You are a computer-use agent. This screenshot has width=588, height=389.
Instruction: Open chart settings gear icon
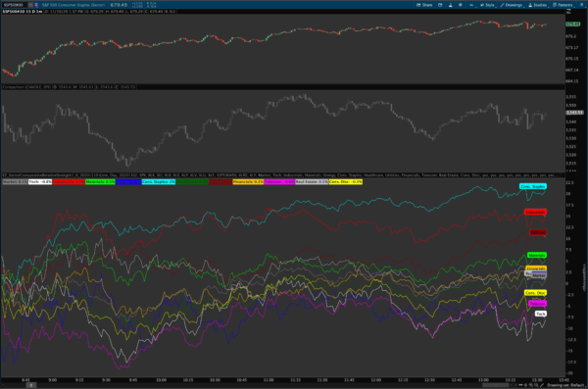click(461, 5)
